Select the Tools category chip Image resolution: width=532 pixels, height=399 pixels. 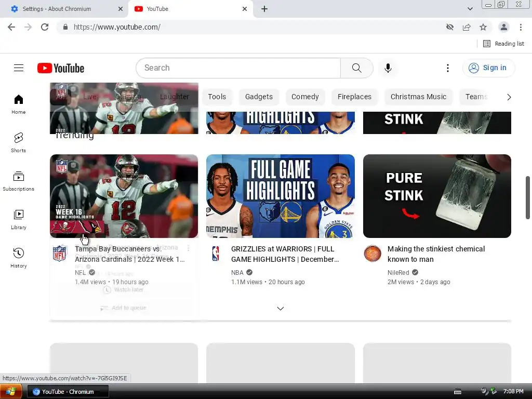[217, 97]
